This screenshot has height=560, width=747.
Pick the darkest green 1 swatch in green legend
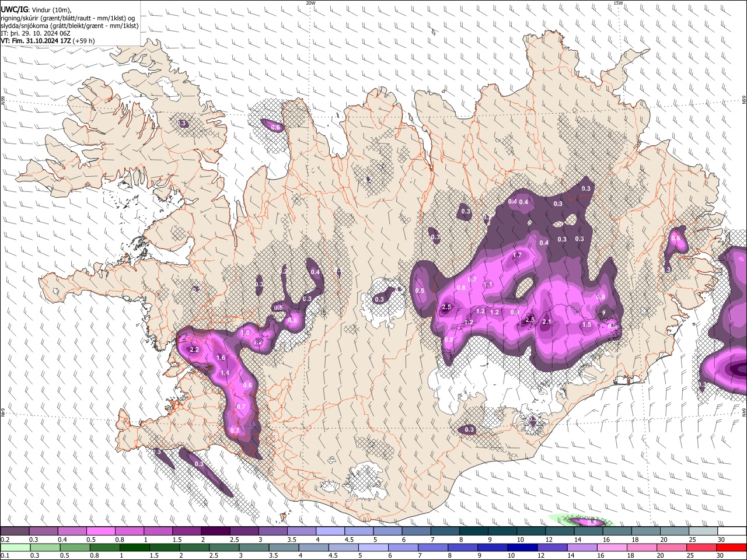click(x=134, y=547)
